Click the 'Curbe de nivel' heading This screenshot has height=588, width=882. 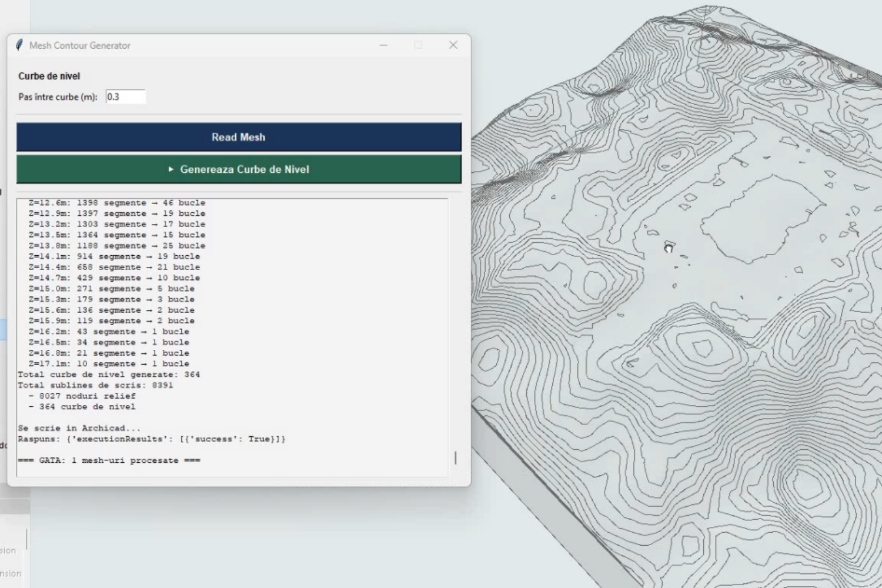(x=49, y=76)
